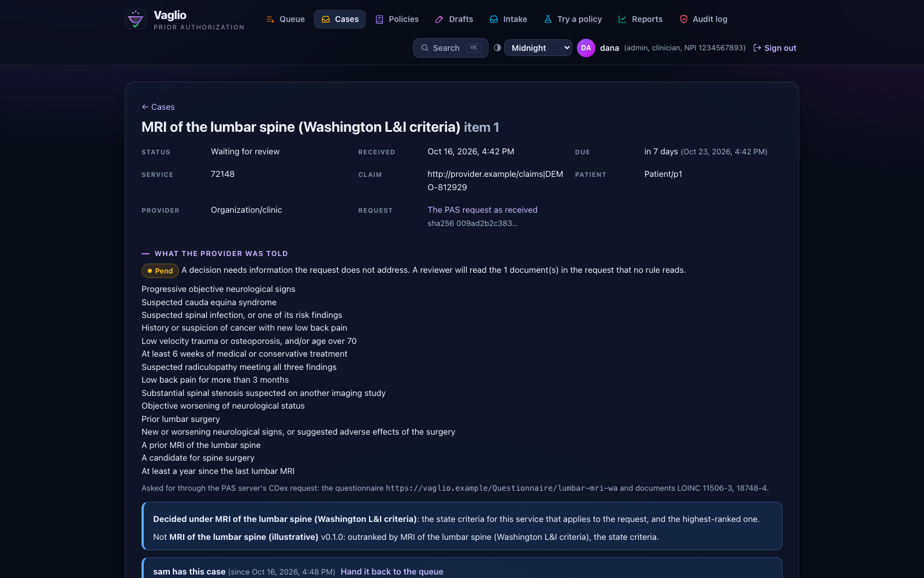Screen dimensions: 924x578
Task: Click the Sign out link
Action: [x=774, y=48]
